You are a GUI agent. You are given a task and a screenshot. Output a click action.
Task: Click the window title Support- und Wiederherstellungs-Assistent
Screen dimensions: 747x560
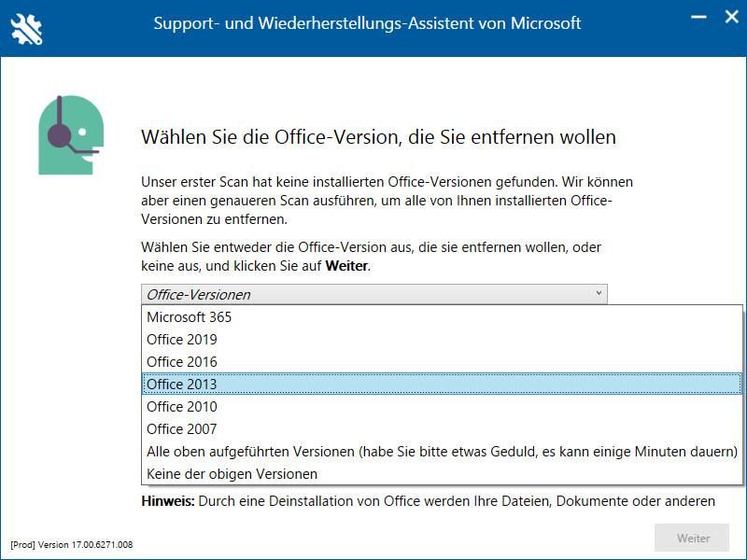point(367,22)
